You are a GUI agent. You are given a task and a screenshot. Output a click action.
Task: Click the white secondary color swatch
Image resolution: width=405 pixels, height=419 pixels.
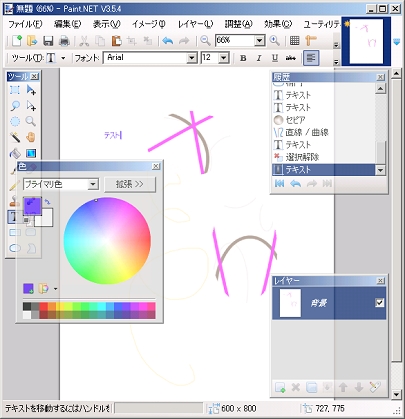[x=47, y=220]
